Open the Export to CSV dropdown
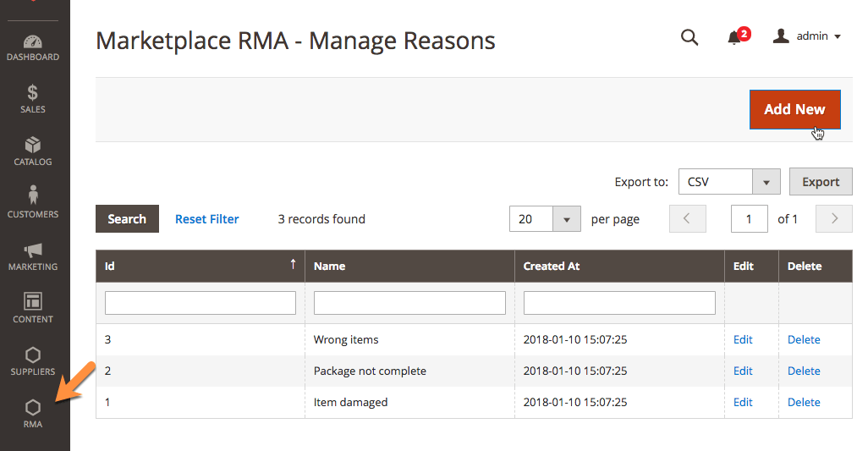The image size is (868, 451). [x=766, y=182]
